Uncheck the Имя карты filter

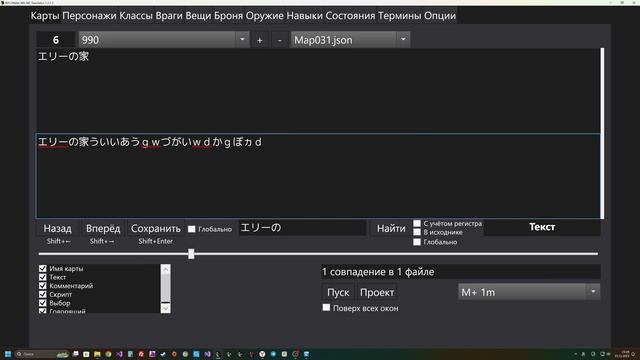(x=42, y=269)
